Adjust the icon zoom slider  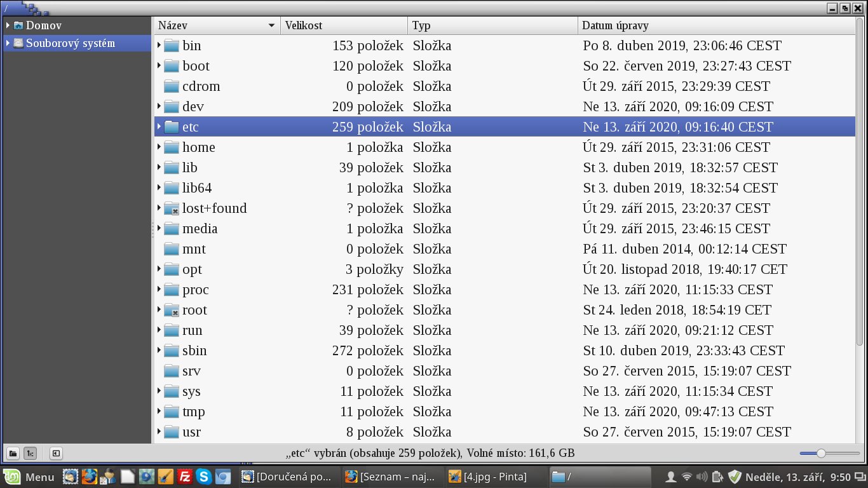pyautogui.click(x=821, y=454)
